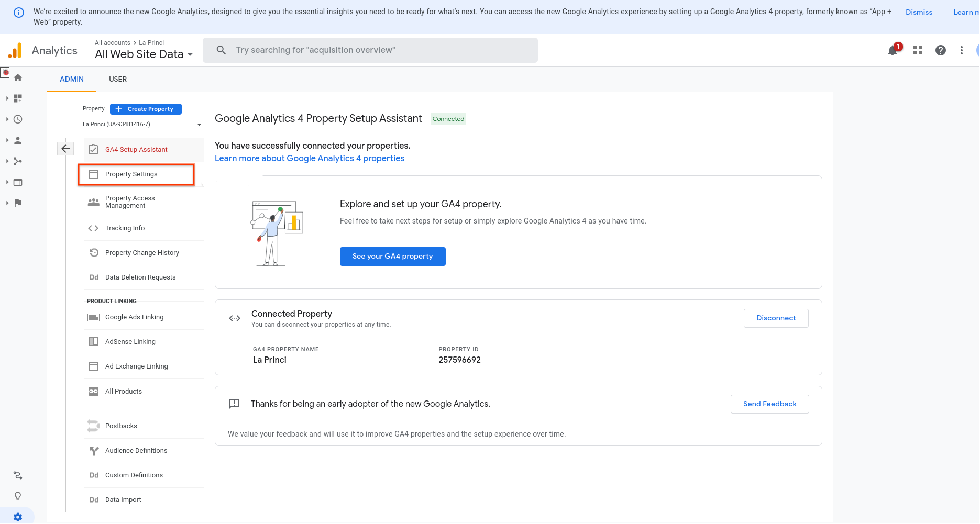980x524 pixels.
Task: Click the Tracking Info code brackets icon
Action: point(93,228)
